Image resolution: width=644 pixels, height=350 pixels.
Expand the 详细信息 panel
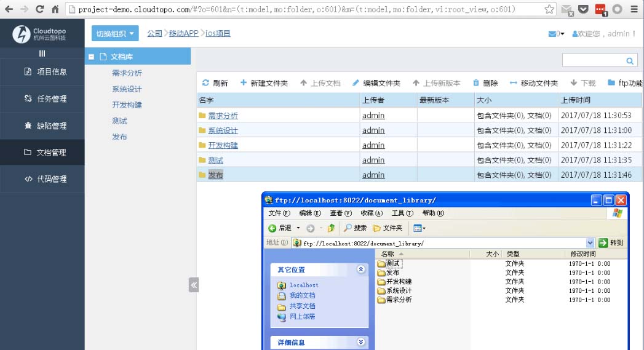coord(361,342)
